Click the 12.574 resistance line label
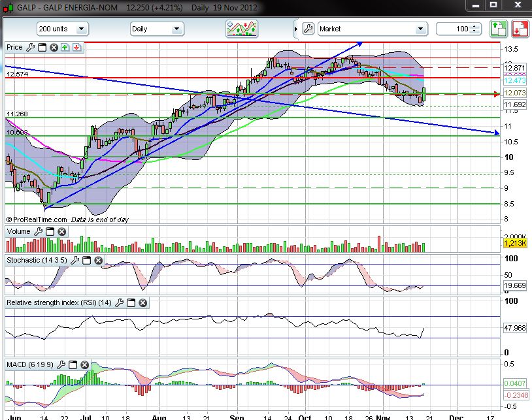 (x=17, y=74)
